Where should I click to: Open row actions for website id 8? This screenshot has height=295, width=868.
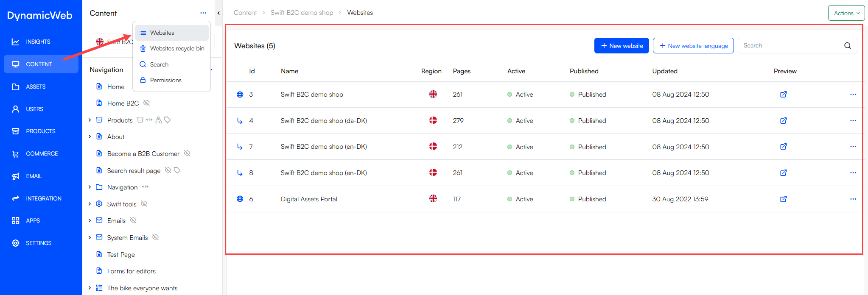853,173
